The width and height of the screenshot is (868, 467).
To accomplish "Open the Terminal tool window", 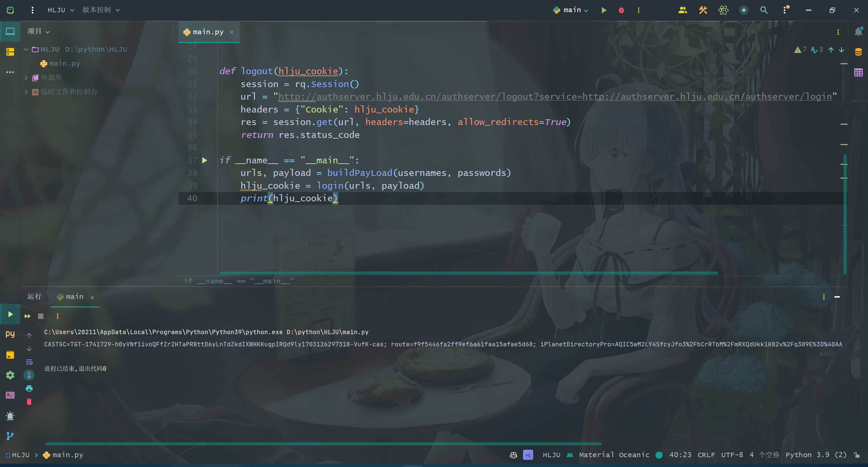I will point(10,395).
